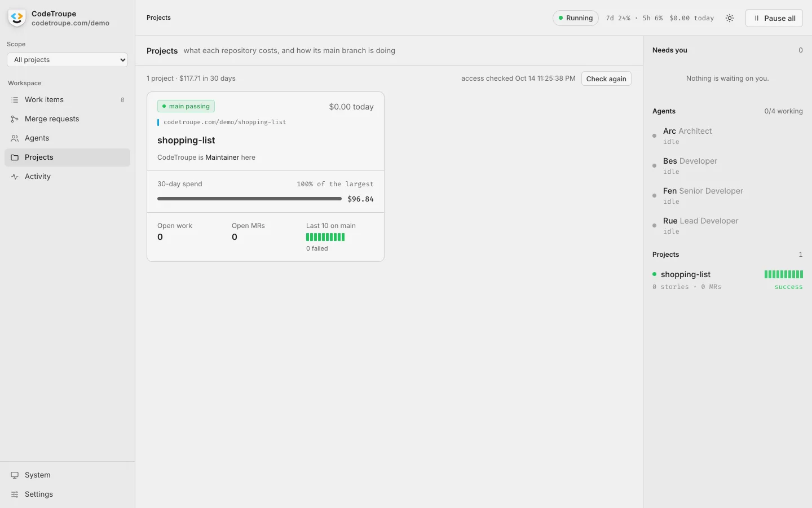Click the Merge requests branch icon
This screenshot has width=812, height=508.
(x=15, y=119)
